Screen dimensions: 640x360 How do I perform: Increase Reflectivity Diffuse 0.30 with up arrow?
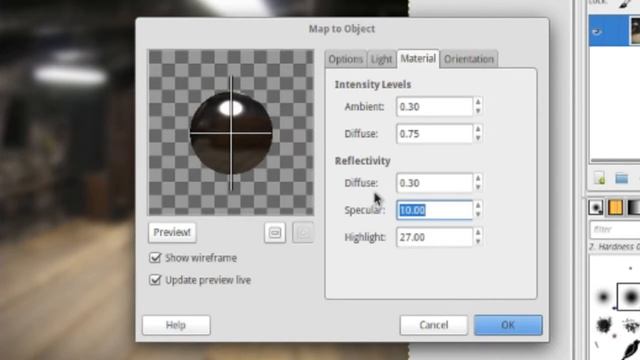tap(478, 178)
